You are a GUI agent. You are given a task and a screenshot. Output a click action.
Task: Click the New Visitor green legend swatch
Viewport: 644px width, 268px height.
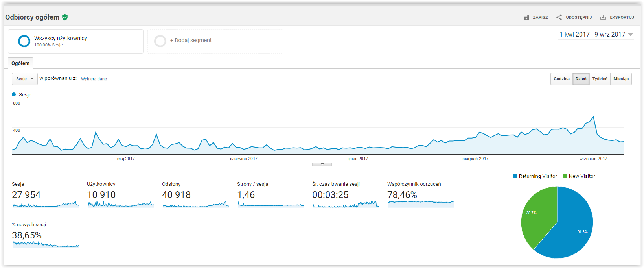[565, 176]
